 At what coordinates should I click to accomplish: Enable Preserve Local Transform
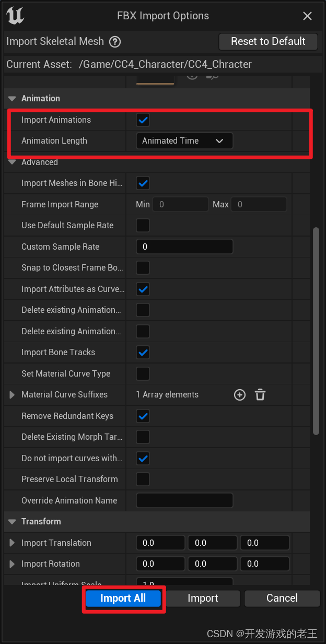pos(143,479)
